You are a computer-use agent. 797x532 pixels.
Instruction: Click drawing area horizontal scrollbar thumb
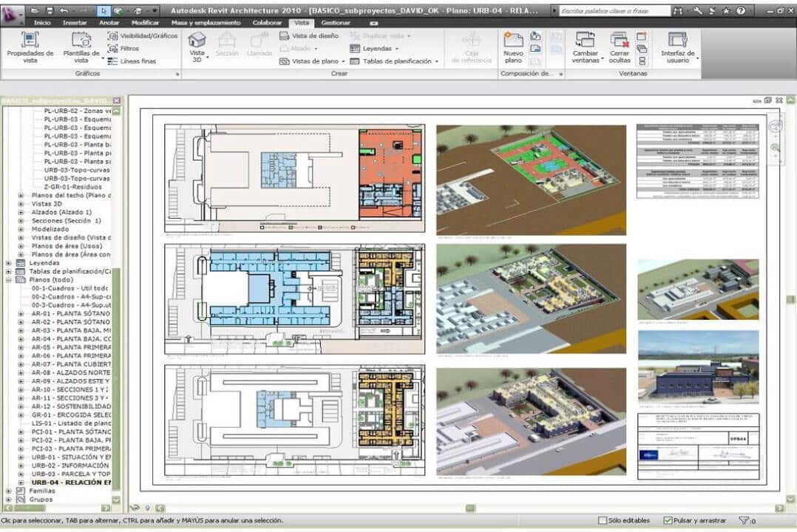click(470, 508)
